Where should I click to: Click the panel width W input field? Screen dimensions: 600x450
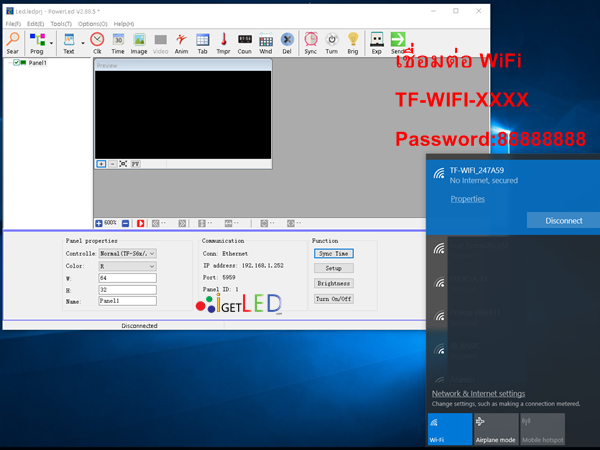point(127,278)
